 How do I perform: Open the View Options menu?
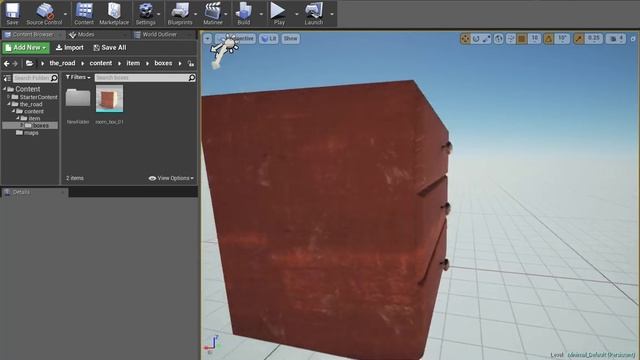[x=171, y=178]
